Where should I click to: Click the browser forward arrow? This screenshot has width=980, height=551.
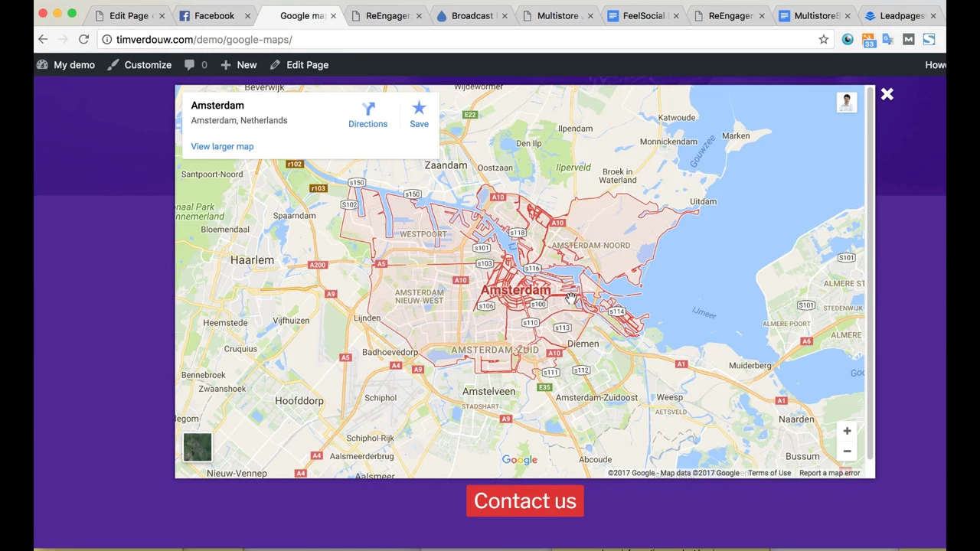(63, 39)
